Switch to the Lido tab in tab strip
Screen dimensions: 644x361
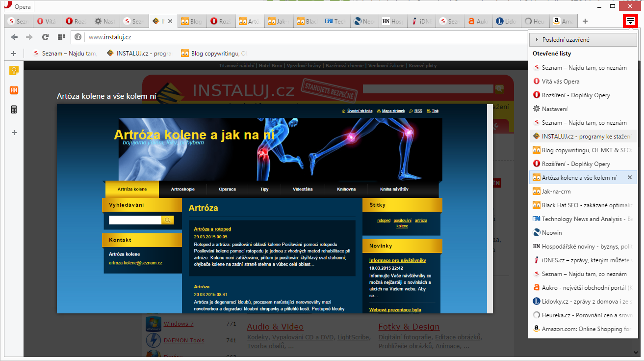[x=508, y=21]
